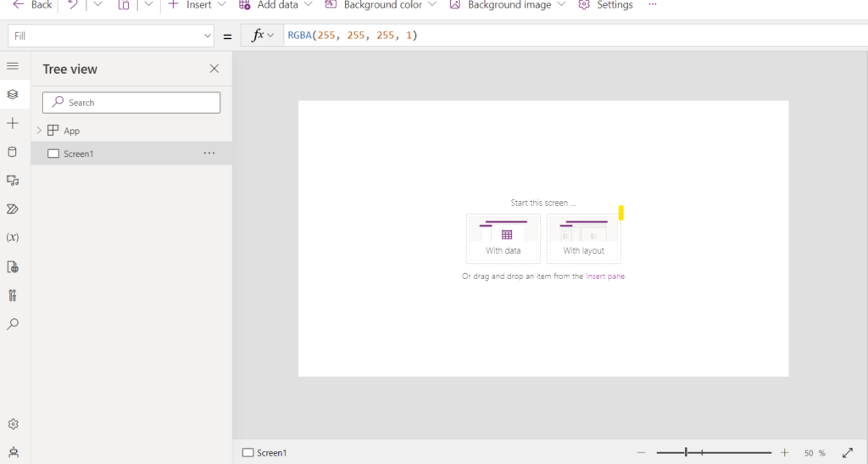Click the zoom slider handle

pos(686,452)
